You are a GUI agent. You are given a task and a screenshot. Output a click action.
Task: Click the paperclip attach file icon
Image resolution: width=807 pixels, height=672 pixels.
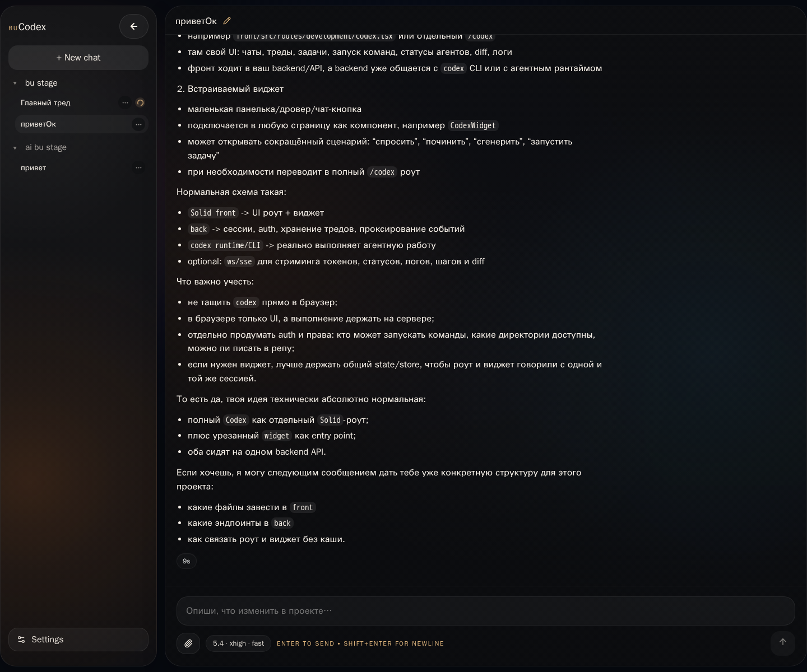(x=188, y=643)
